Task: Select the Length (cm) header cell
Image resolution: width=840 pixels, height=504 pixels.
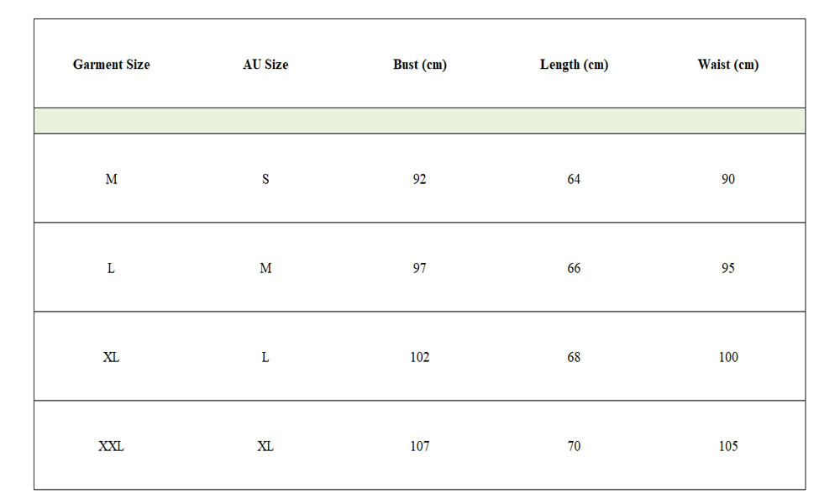Action: click(574, 65)
